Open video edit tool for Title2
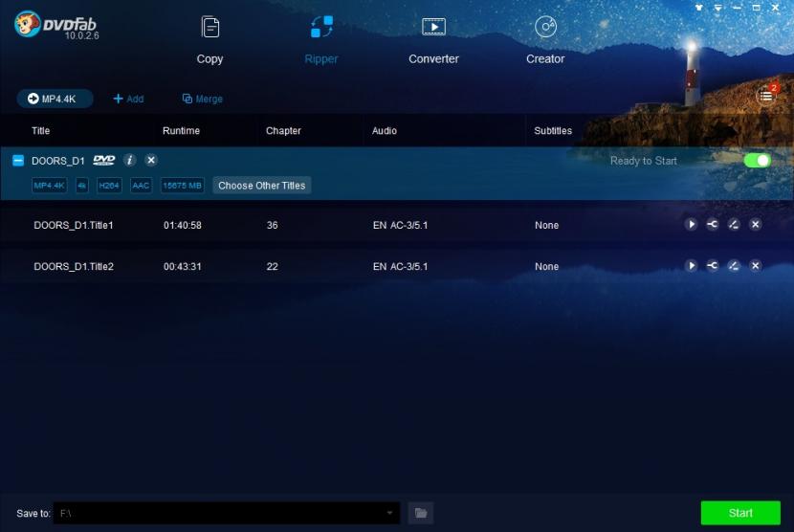 coord(734,266)
